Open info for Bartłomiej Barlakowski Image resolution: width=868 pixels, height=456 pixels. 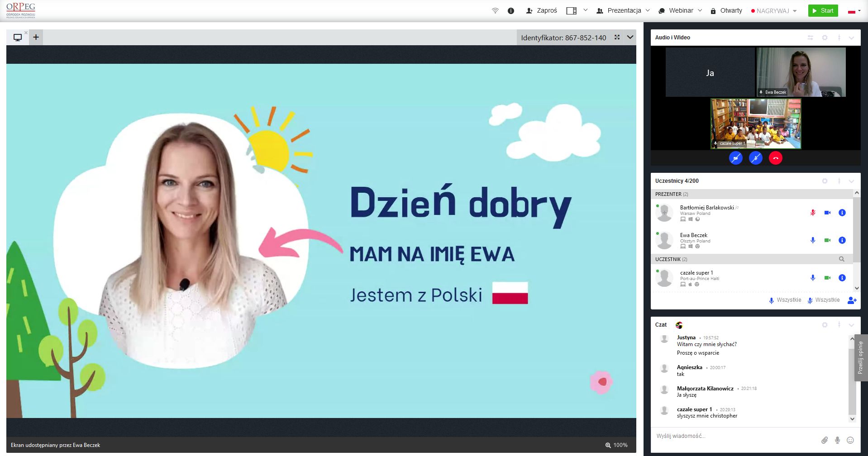tap(842, 213)
